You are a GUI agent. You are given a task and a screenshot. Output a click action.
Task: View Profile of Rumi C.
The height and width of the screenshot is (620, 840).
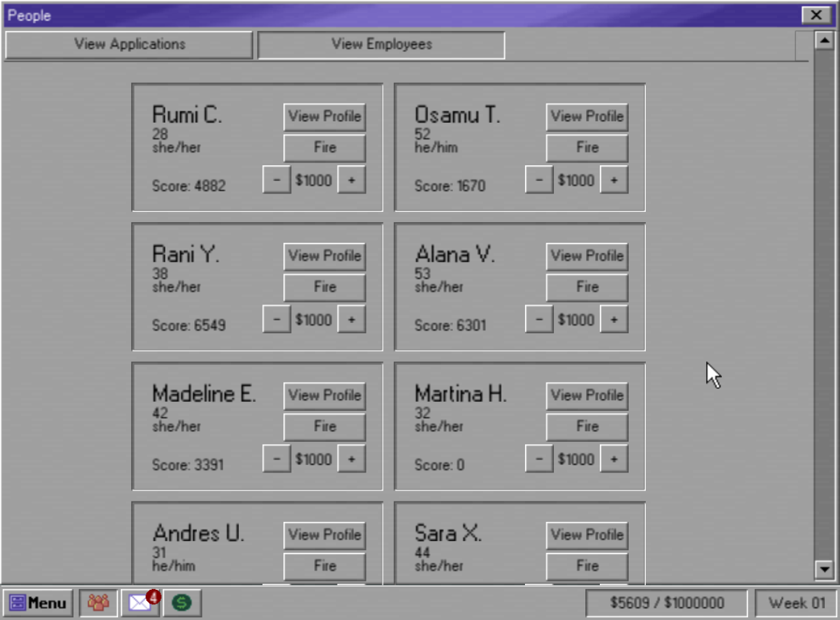click(325, 117)
